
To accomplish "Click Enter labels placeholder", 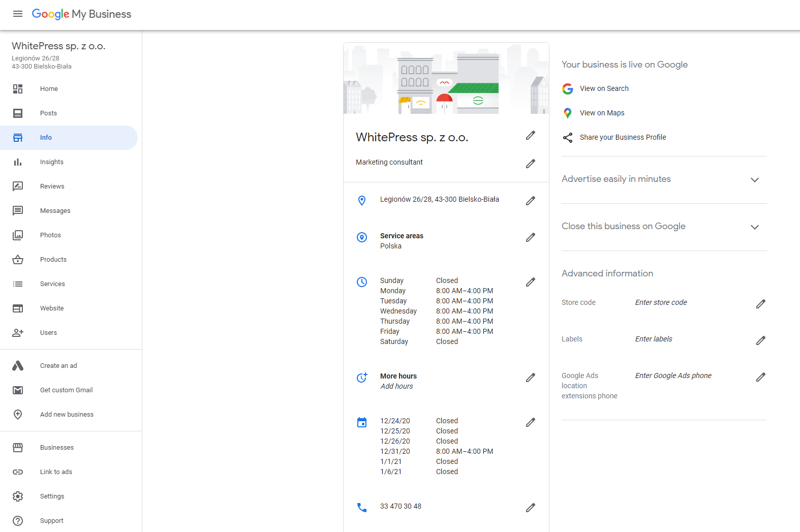I will tap(654, 339).
